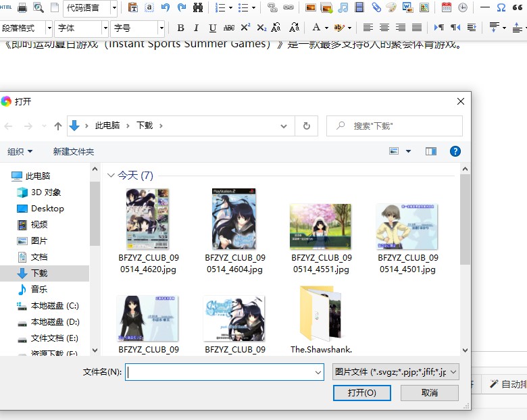527x420 pixels.
Task: Open the 段落格式 paragraph format dropdown
Action: click(x=49, y=28)
